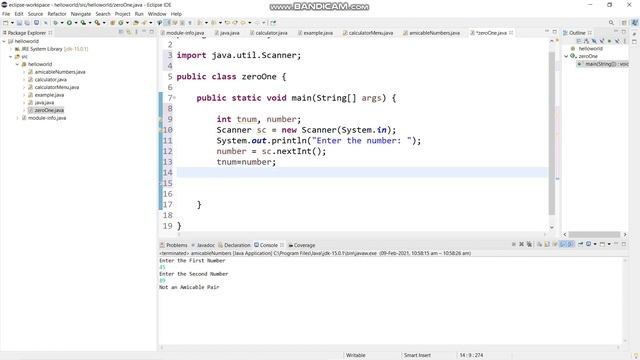Image resolution: width=640 pixels, height=360 pixels.
Task: Click Outline horizontal scrollbar thumb
Action: pyautogui.click(x=595, y=235)
